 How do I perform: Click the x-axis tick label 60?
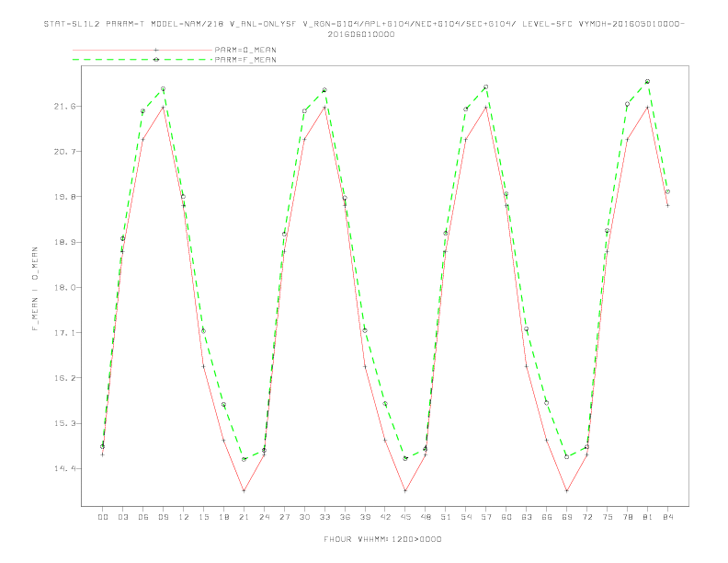(x=506, y=517)
